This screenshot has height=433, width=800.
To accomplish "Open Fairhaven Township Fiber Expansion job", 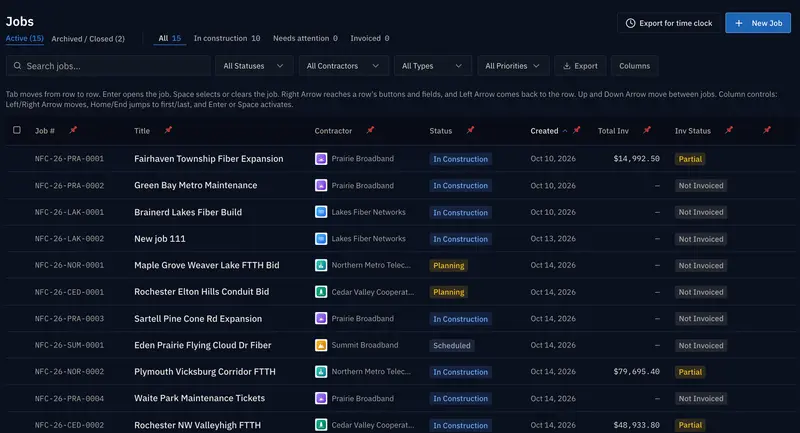I will point(209,159).
